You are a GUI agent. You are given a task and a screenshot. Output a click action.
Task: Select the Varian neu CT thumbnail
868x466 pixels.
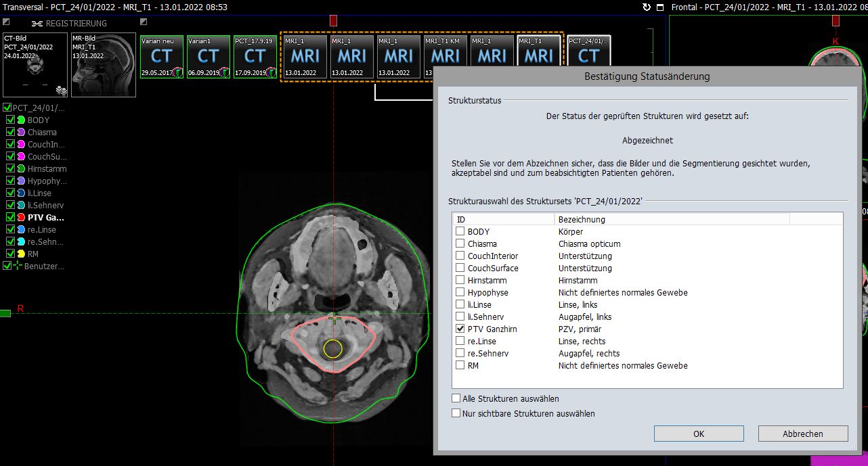[x=161, y=57]
